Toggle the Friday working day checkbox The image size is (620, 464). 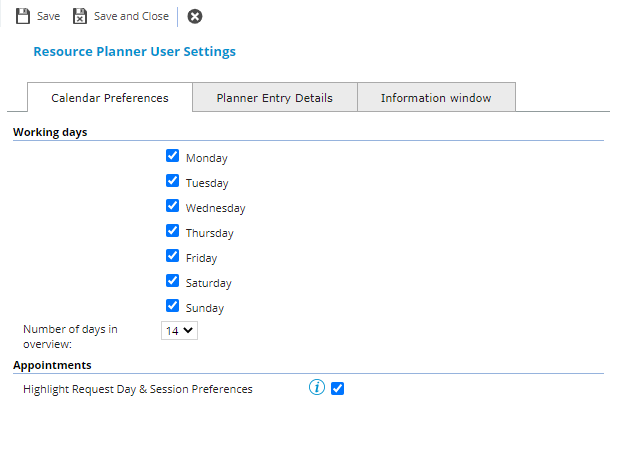coord(172,256)
